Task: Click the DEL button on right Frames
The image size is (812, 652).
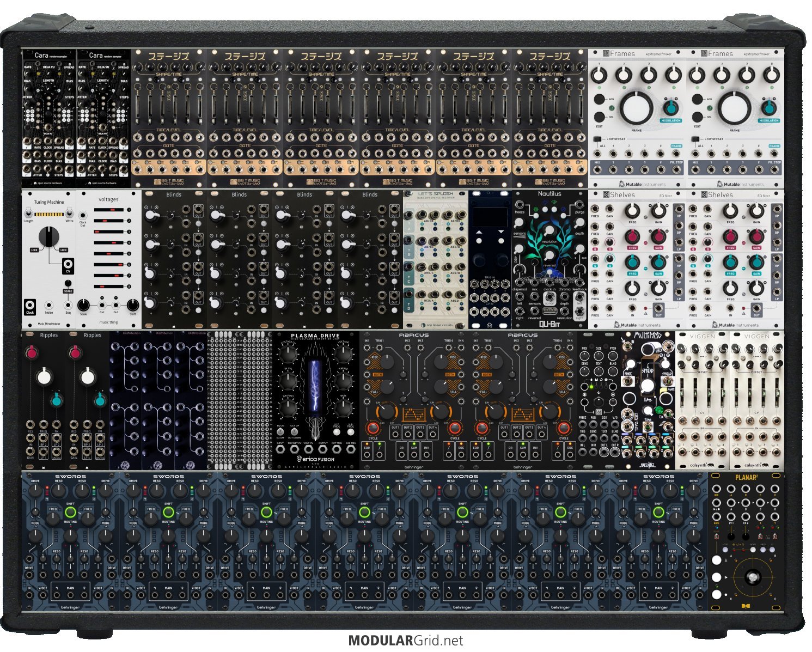Action: tap(698, 117)
